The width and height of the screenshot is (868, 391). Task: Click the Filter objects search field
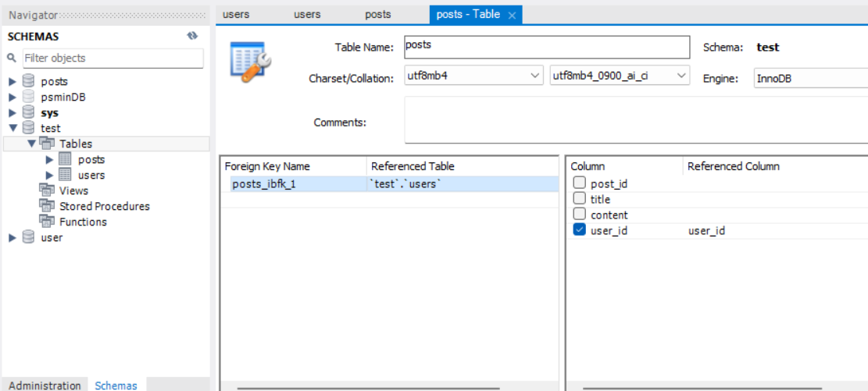(x=113, y=58)
